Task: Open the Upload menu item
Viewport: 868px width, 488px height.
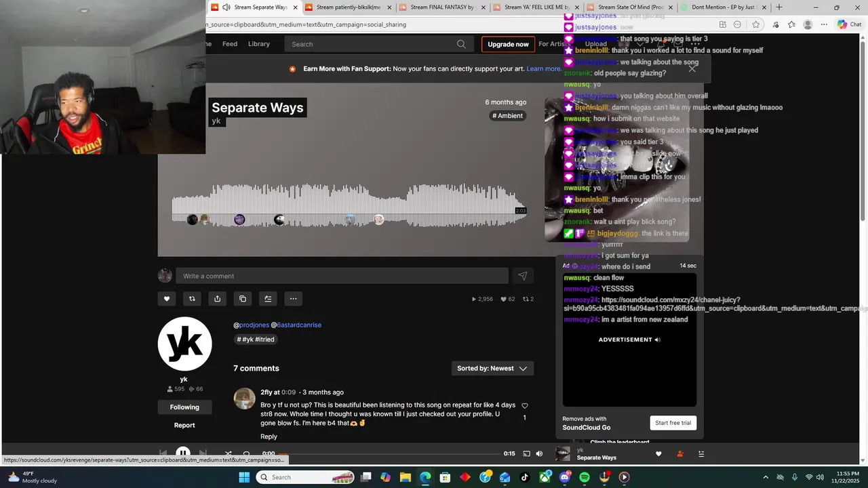Action: 596,44
